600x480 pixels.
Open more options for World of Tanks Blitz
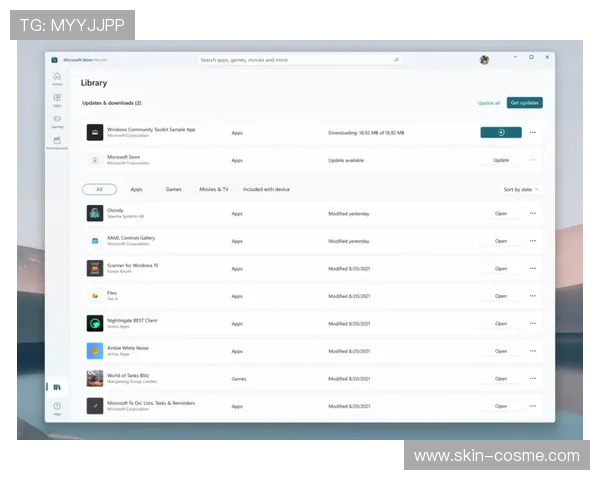coord(533,379)
